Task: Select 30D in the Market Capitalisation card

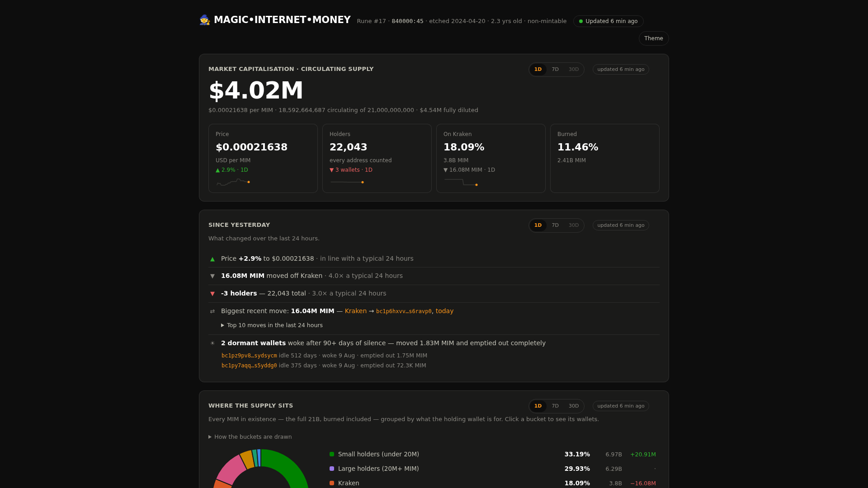Action: click(574, 70)
